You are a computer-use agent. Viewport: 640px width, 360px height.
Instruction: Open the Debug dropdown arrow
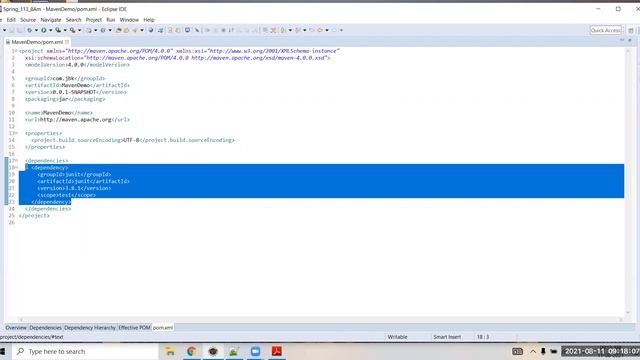(36, 30)
